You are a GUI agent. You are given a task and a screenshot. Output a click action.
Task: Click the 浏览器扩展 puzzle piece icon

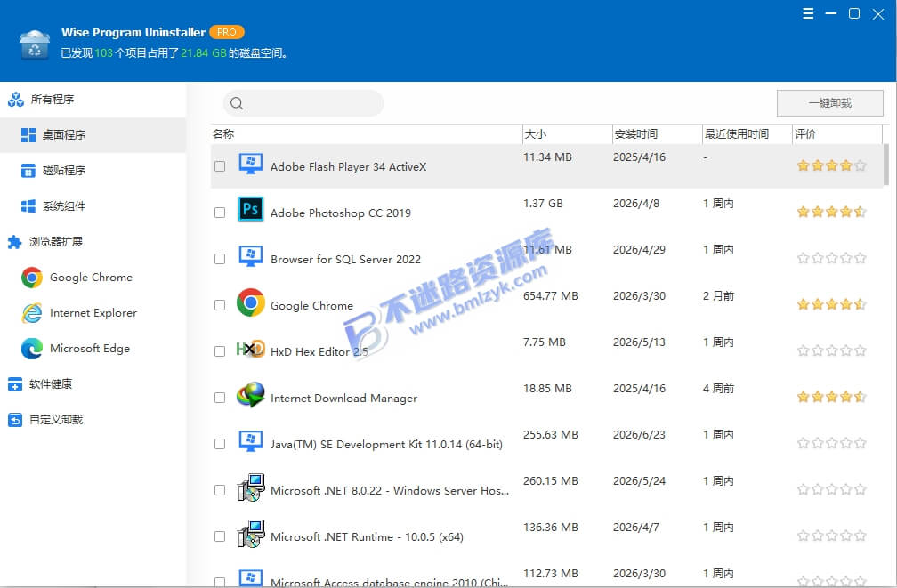pyautogui.click(x=15, y=242)
